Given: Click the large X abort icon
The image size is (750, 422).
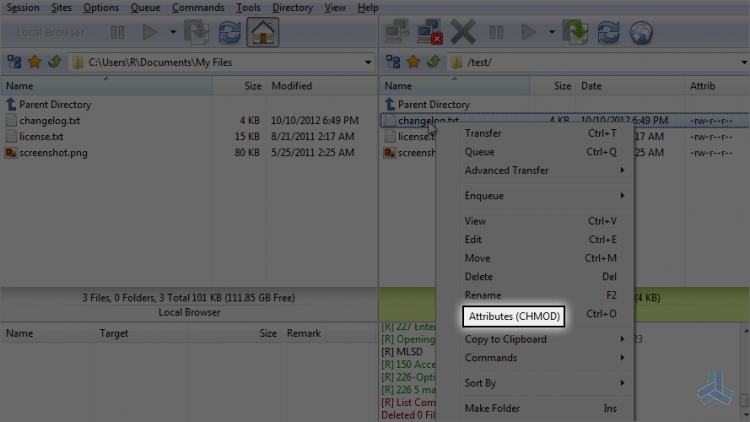Looking at the screenshot, I should point(463,32).
